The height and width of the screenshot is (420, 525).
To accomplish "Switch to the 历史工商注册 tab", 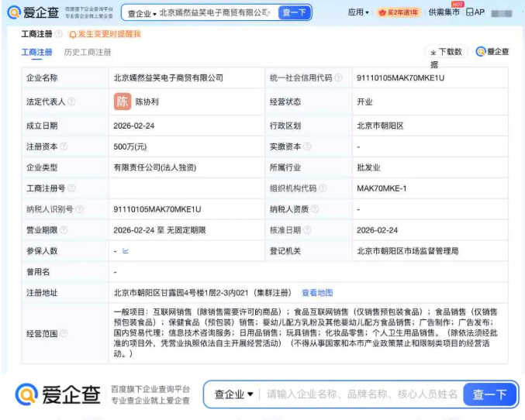I will pyautogui.click(x=88, y=53).
